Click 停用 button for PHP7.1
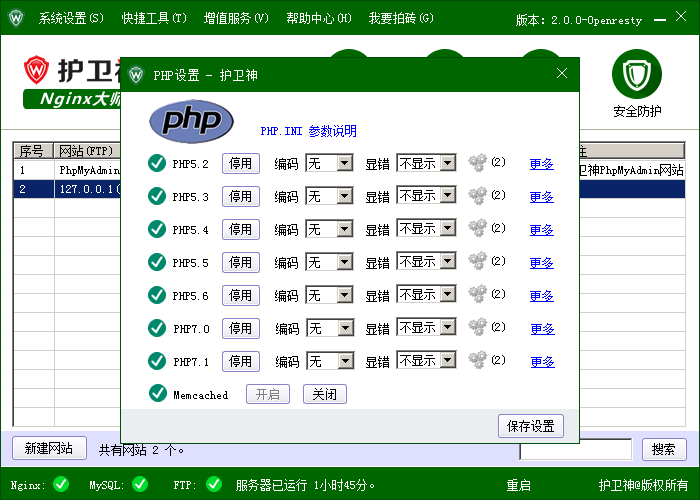 pos(241,362)
